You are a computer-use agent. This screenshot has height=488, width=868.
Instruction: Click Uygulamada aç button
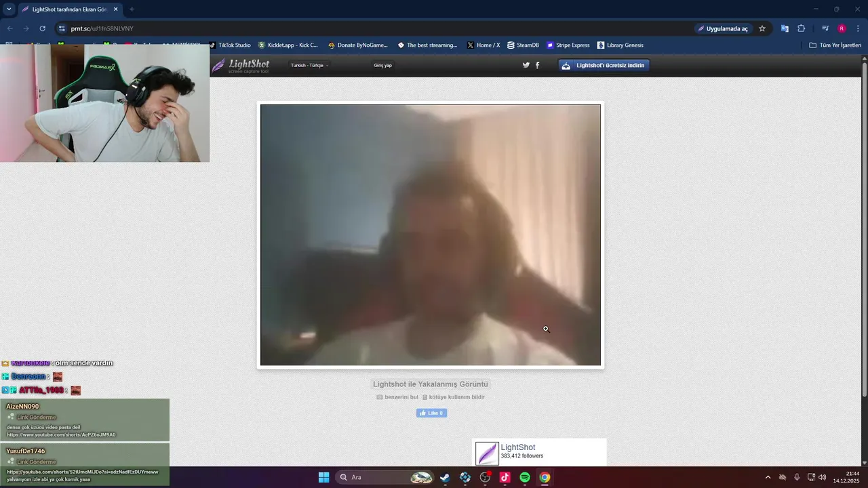[723, 28]
